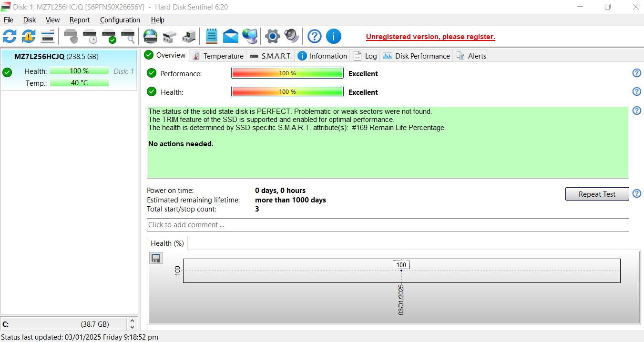Click the floppy save icon on health graph
The height and width of the screenshot is (342, 644).
tap(156, 258)
